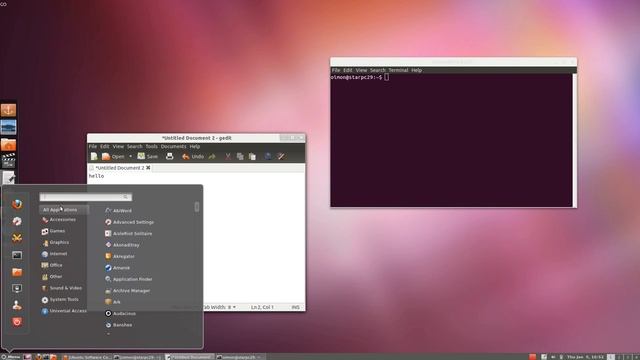
Task: Open gedit View menu
Action: pos(118,146)
